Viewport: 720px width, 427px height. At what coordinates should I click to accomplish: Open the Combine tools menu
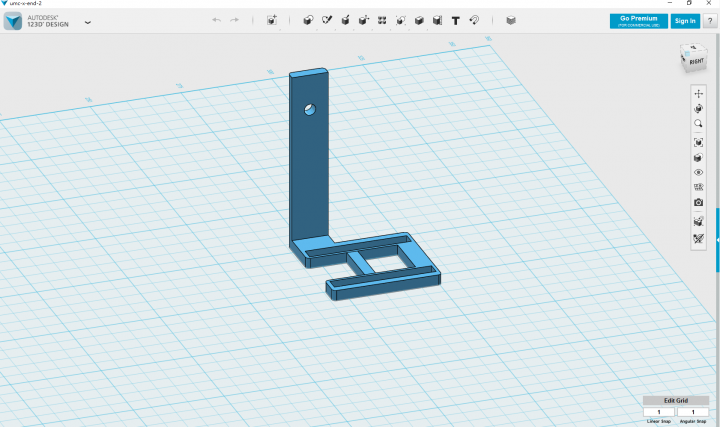pos(419,20)
